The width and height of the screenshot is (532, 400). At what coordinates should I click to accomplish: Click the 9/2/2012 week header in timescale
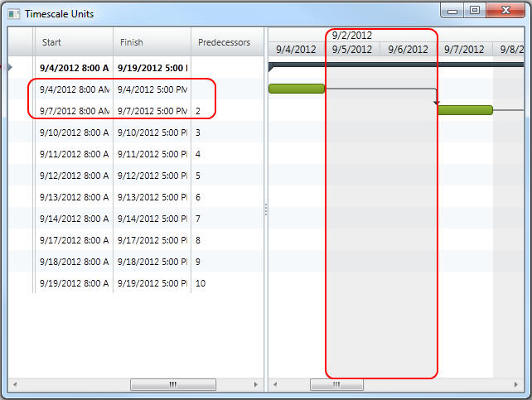tap(352, 36)
